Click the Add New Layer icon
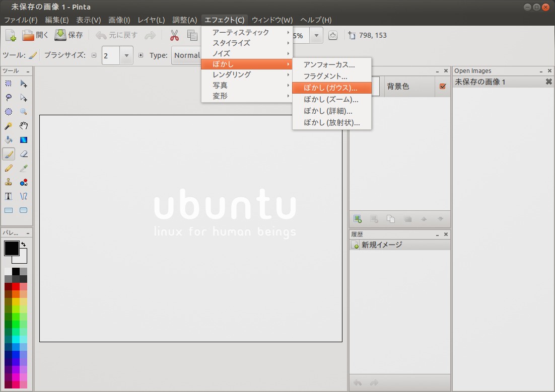The height and width of the screenshot is (392, 555). 358,219
